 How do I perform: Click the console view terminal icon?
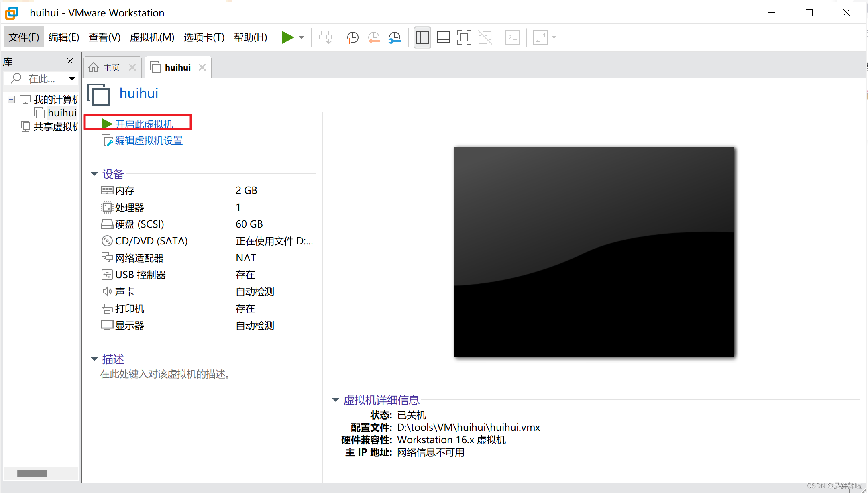coord(513,37)
